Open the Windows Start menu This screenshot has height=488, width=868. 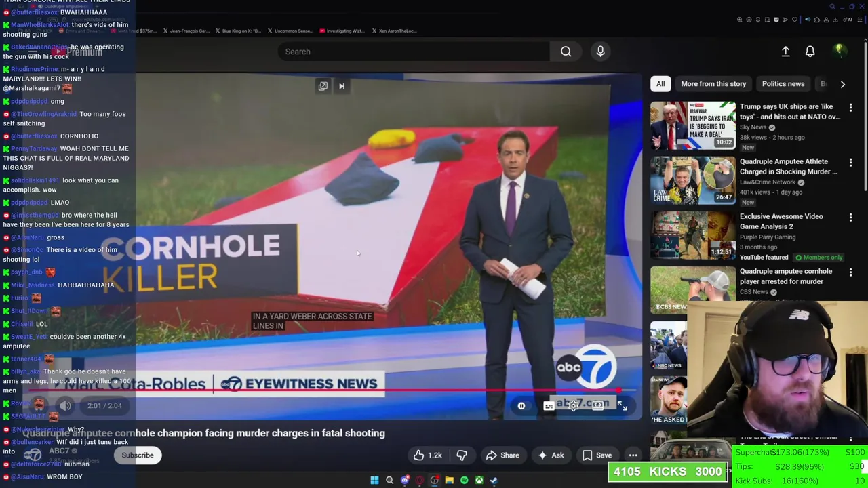374,481
